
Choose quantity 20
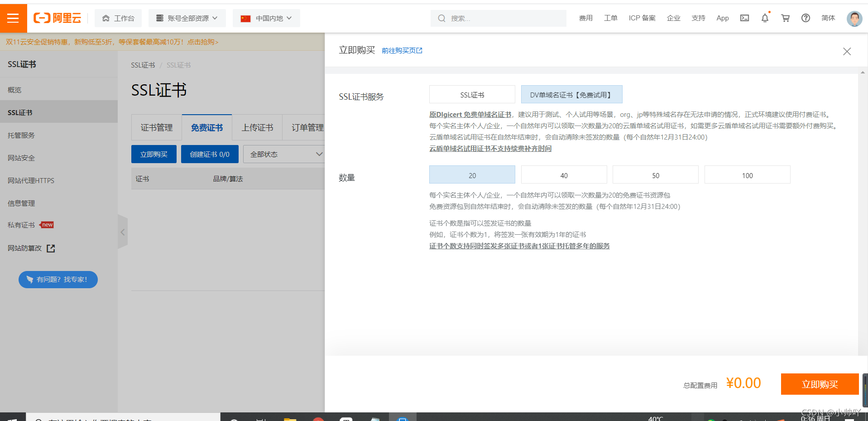(472, 174)
